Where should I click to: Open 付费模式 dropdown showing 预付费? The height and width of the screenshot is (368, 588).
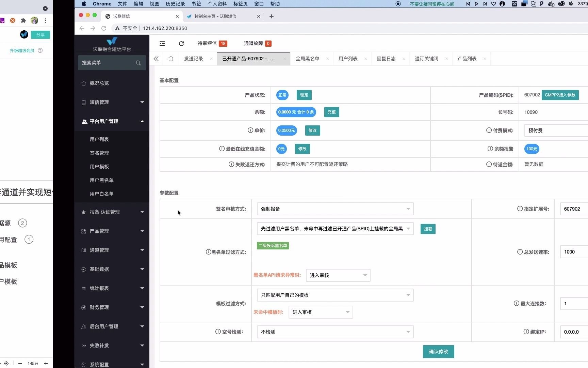(556, 131)
